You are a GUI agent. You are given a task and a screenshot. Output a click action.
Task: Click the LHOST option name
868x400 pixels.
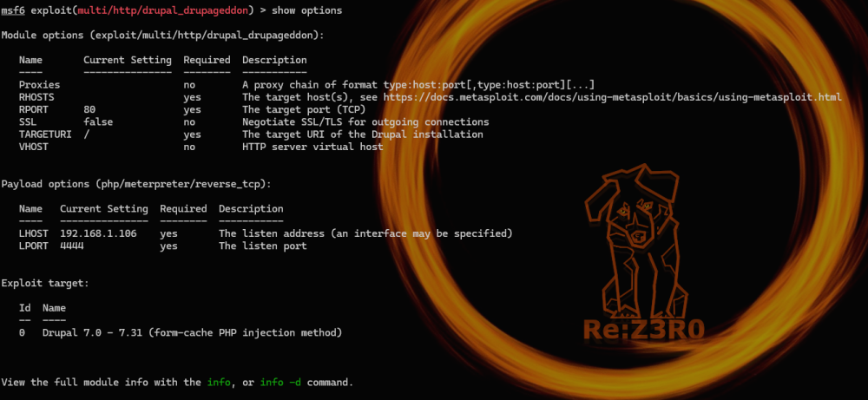pos(34,233)
